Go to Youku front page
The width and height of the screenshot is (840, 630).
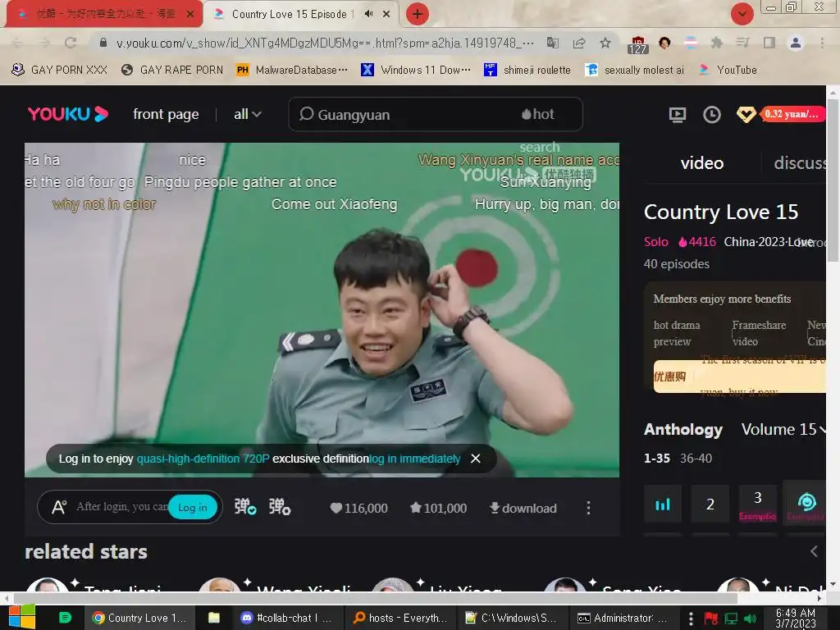click(x=166, y=114)
